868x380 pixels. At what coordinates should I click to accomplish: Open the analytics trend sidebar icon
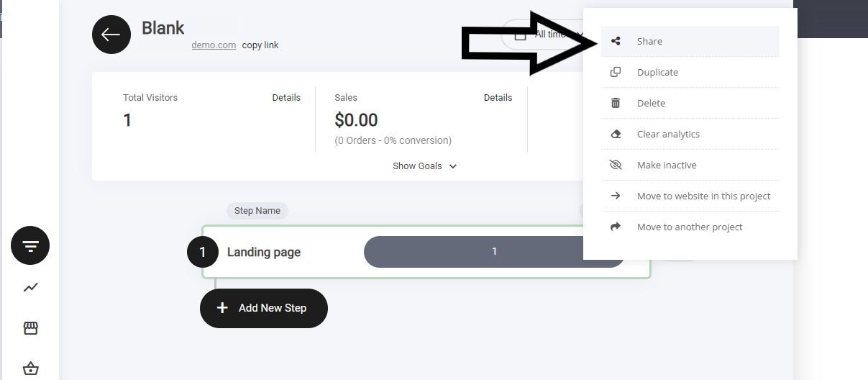pyautogui.click(x=30, y=287)
